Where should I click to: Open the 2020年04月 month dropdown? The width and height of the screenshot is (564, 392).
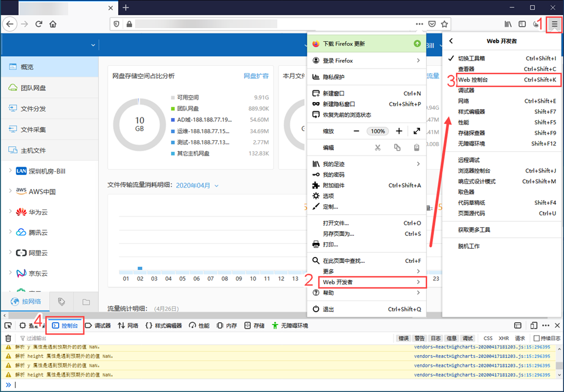pos(197,185)
